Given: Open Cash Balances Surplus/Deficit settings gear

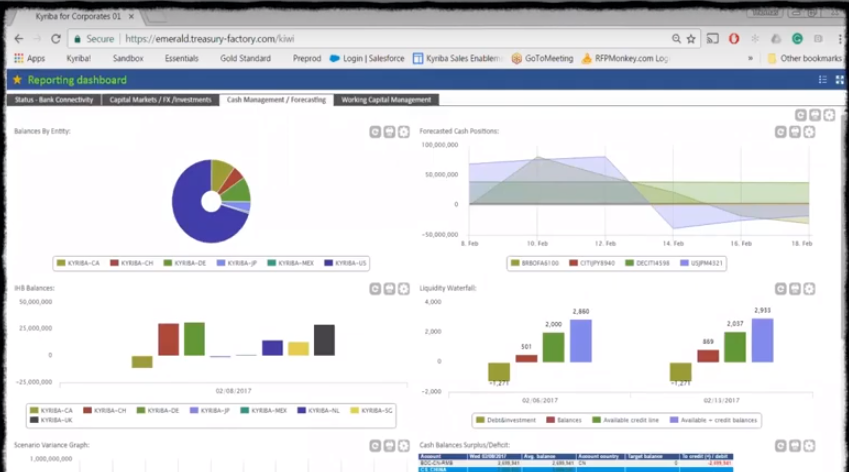Looking at the screenshot, I should point(809,445).
